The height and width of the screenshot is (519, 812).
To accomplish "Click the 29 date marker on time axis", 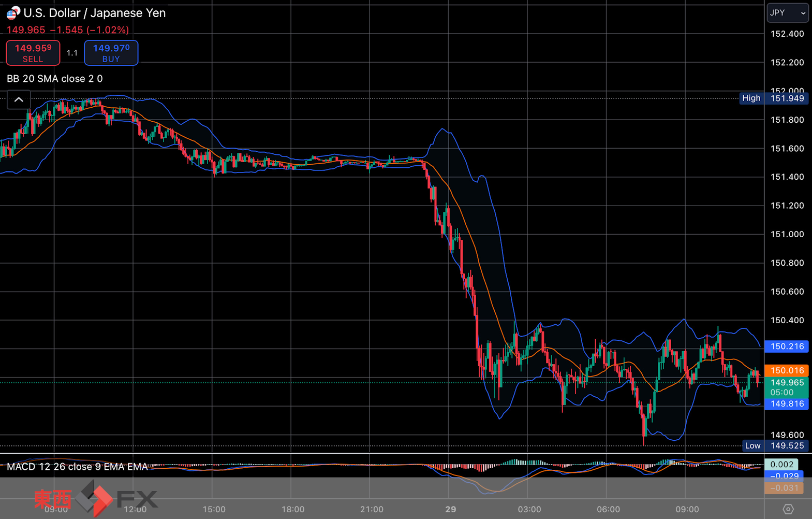I will 451,509.
